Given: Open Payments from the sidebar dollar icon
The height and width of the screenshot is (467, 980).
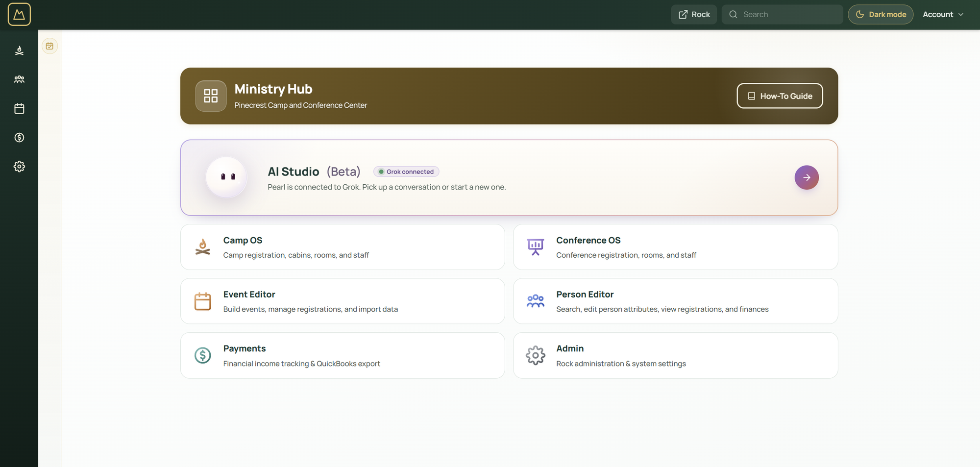Looking at the screenshot, I should pos(19,137).
